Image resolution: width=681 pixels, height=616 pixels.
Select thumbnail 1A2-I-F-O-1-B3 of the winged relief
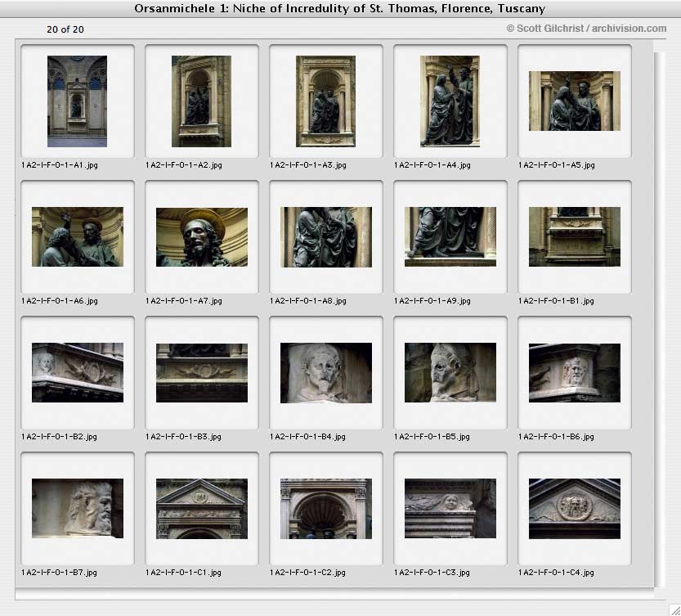[x=202, y=373]
